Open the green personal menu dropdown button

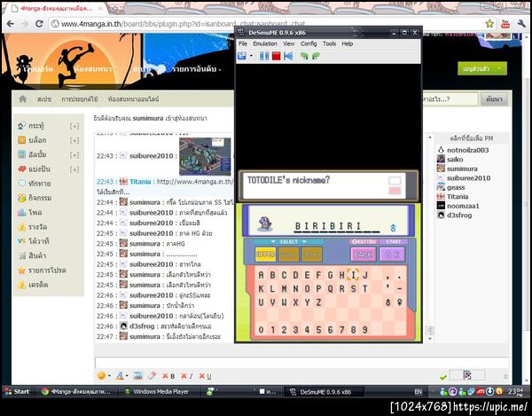click(481, 68)
